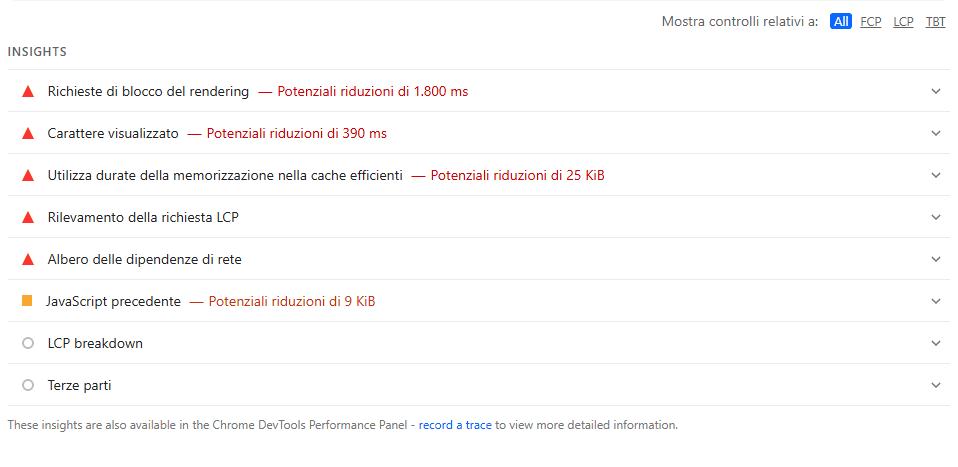Open Utilizza durate della memorizzazione cache row
958x467 pixels.
point(225,175)
